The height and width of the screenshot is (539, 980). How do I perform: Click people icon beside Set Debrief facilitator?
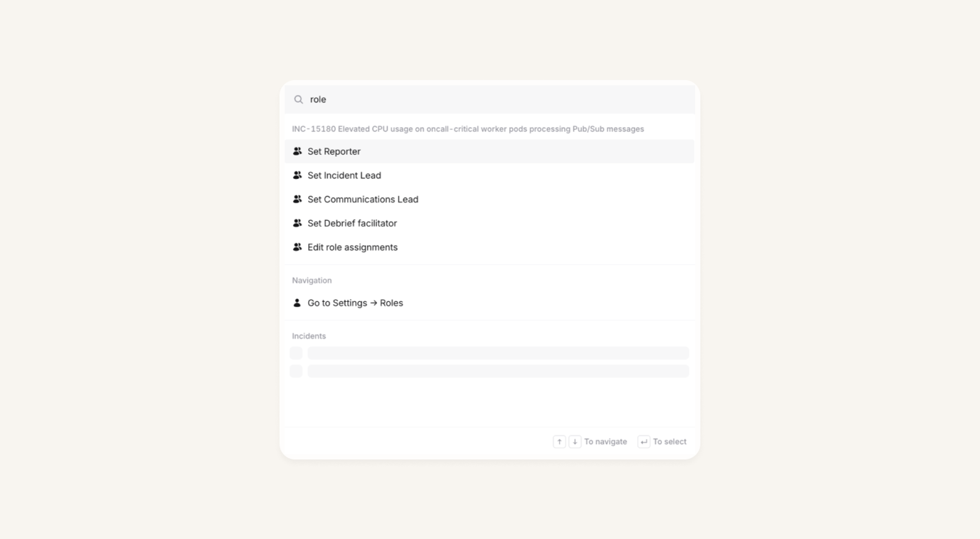coord(297,223)
